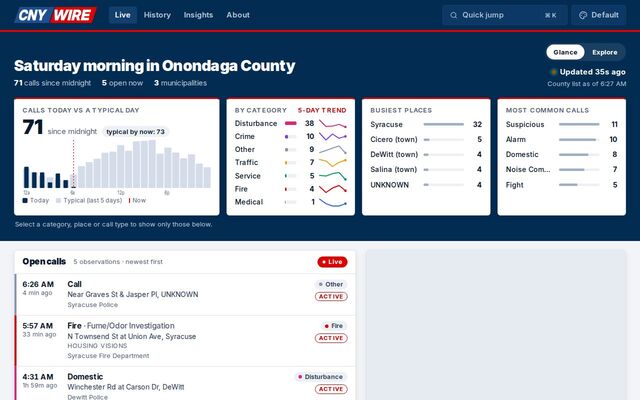Click the 5-DAY TREND header
Image resolution: width=640 pixels, height=400 pixels.
(x=322, y=110)
